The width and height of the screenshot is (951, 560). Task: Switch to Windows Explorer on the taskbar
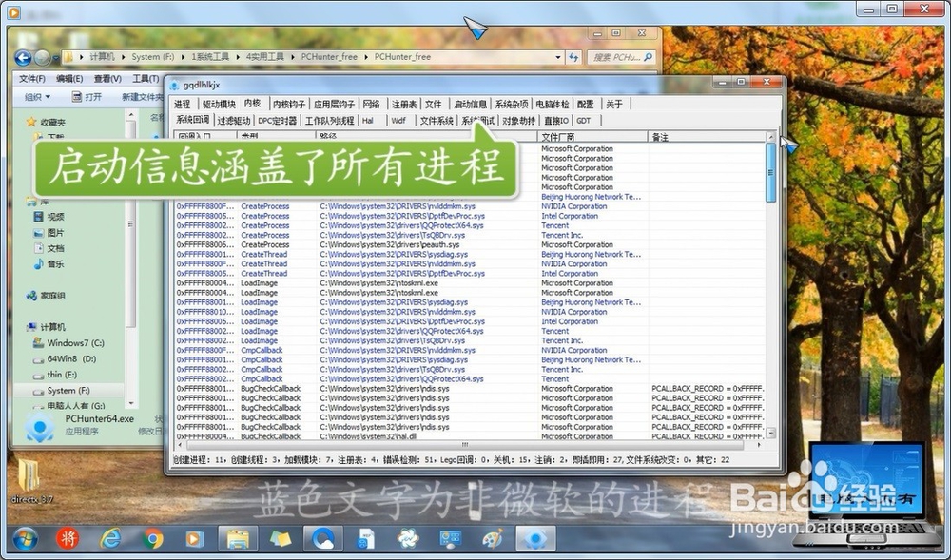pos(238,538)
